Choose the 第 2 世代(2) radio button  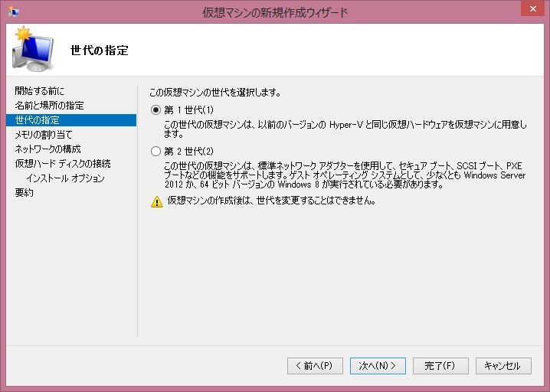(156, 152)
